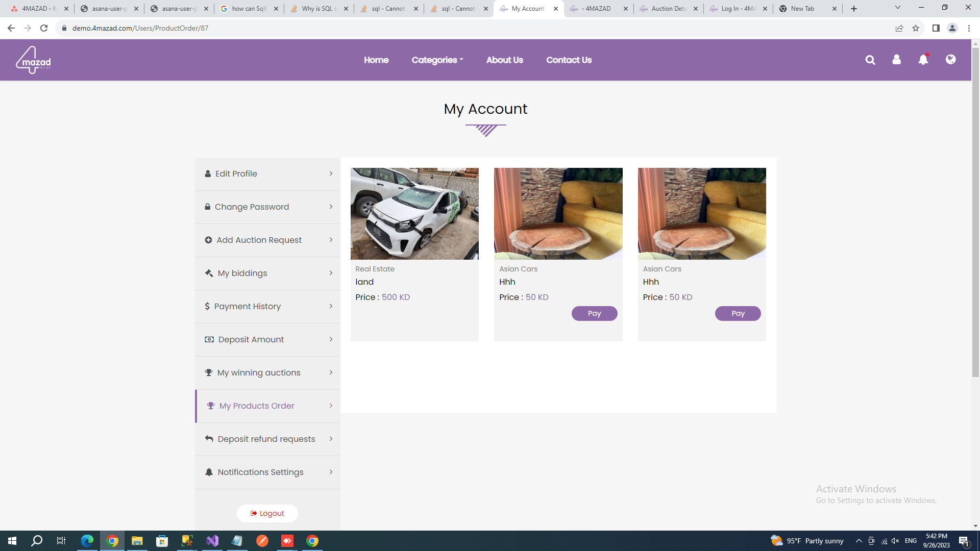Click the globe language icon

coord(950,60)
